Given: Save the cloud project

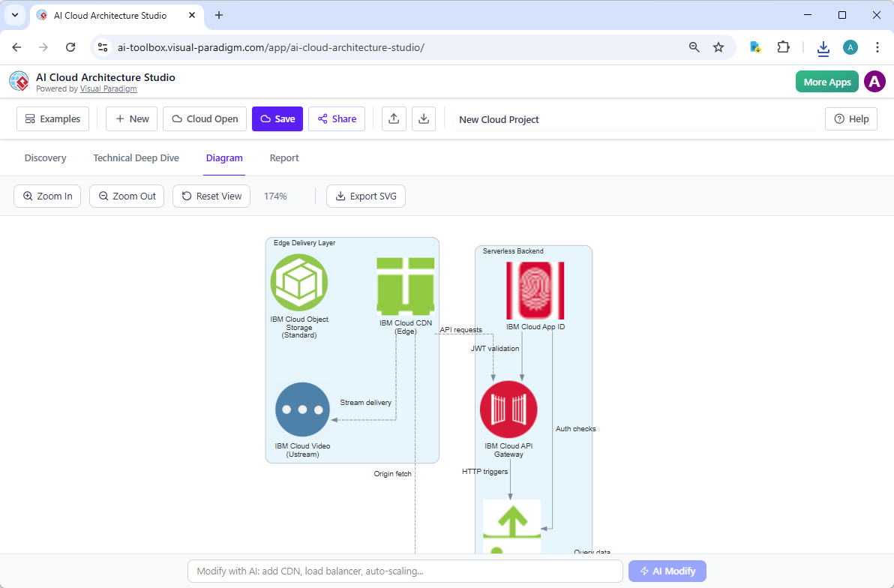Looking at the screenshot, I should pos(277,118).
